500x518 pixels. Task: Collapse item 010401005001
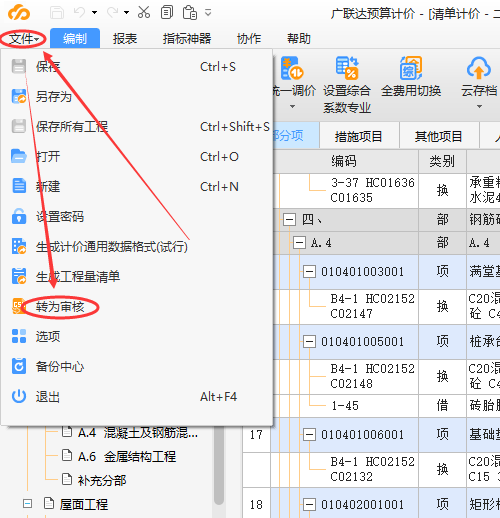tap(309, 342)
